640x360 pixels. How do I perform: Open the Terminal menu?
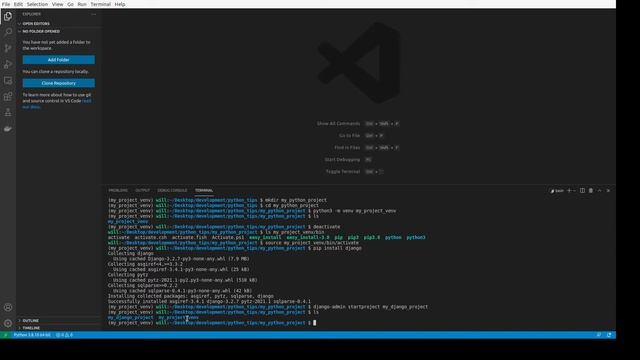[x=101, y=4]
